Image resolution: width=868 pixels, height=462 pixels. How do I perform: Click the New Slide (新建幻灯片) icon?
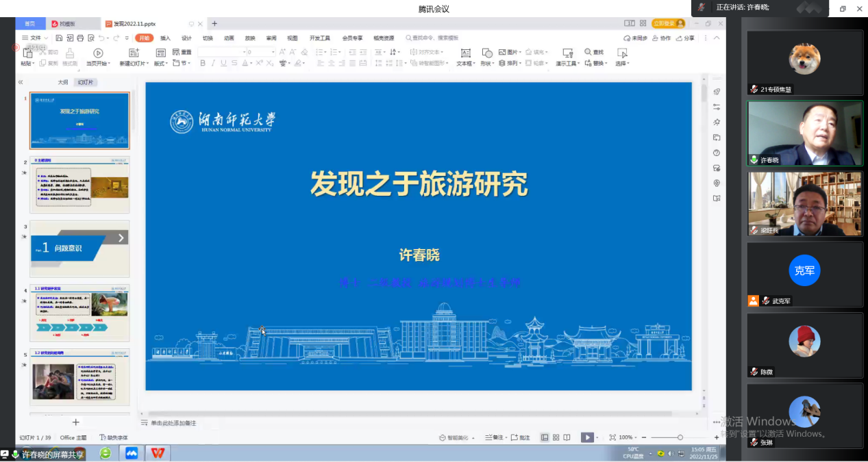coord(133,53)
